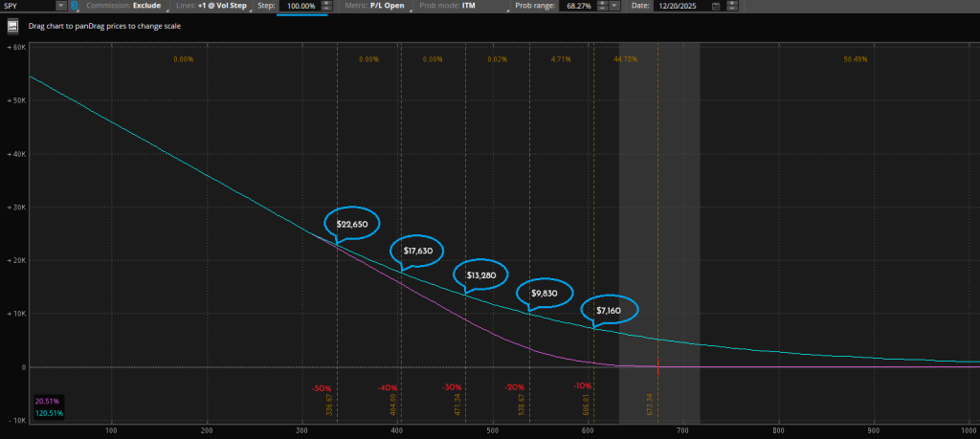
Task: Click the -10K label on the P/L axis
Action: coord(15,420)
